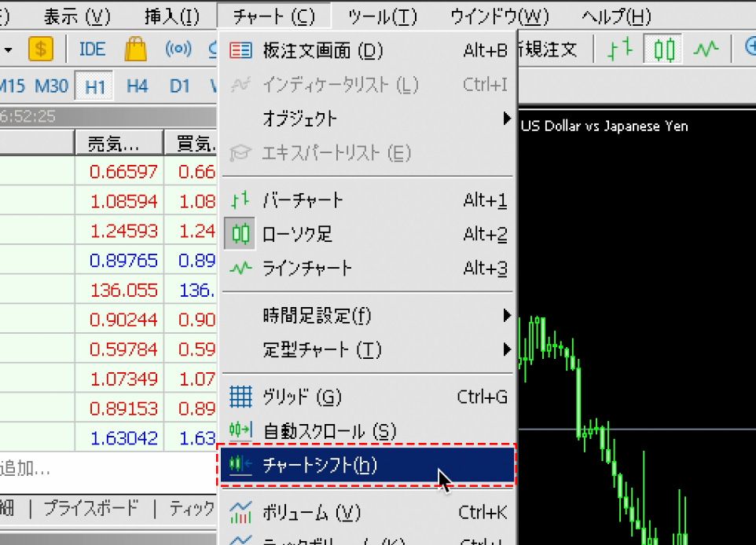
Task: Select the bar chart toolbar icon
Action: (x=620, y=49)
